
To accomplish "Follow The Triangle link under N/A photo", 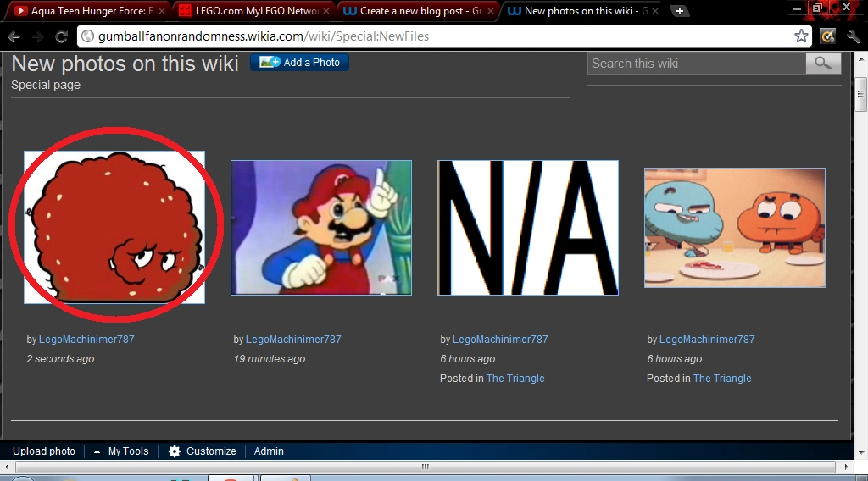I will (515, 379).
